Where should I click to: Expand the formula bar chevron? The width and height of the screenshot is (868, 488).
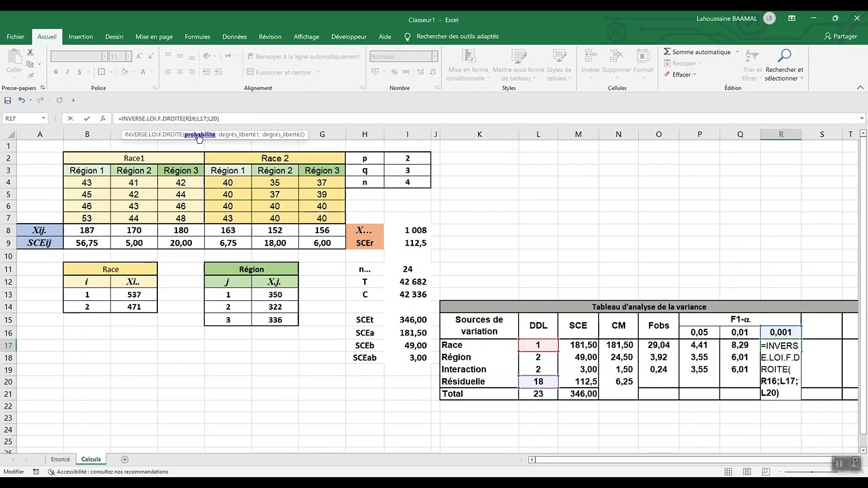pos(862,118)
